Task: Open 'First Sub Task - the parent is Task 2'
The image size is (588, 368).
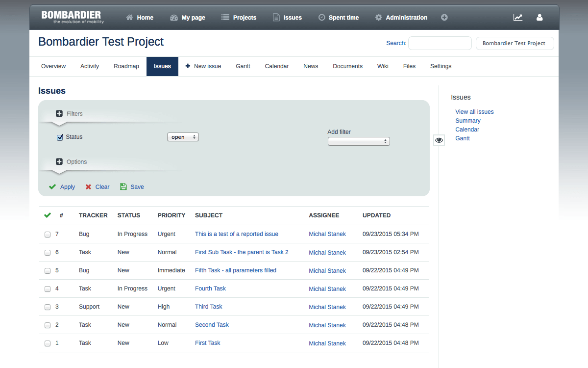Action: (x=242, y=252)
